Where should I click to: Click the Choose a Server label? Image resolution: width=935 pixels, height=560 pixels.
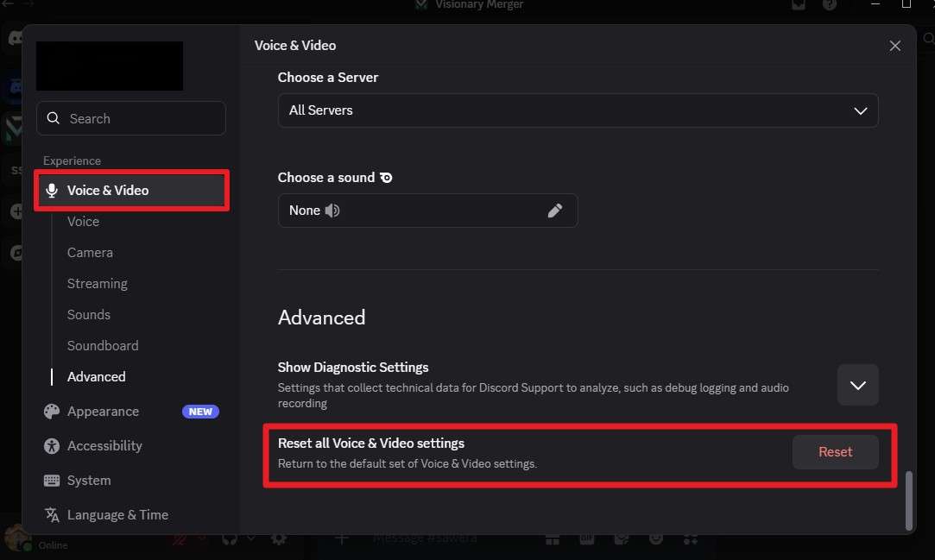327,78
